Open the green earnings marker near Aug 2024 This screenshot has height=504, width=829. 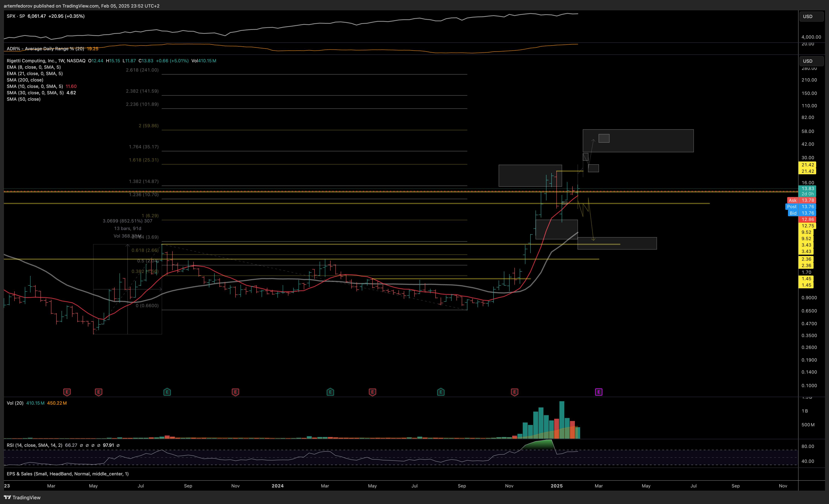[441, 392]
